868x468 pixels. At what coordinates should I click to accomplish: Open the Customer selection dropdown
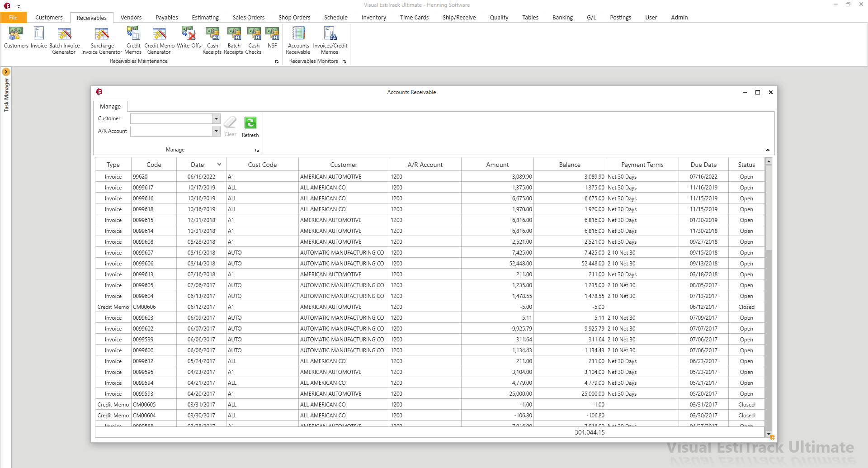216,118
